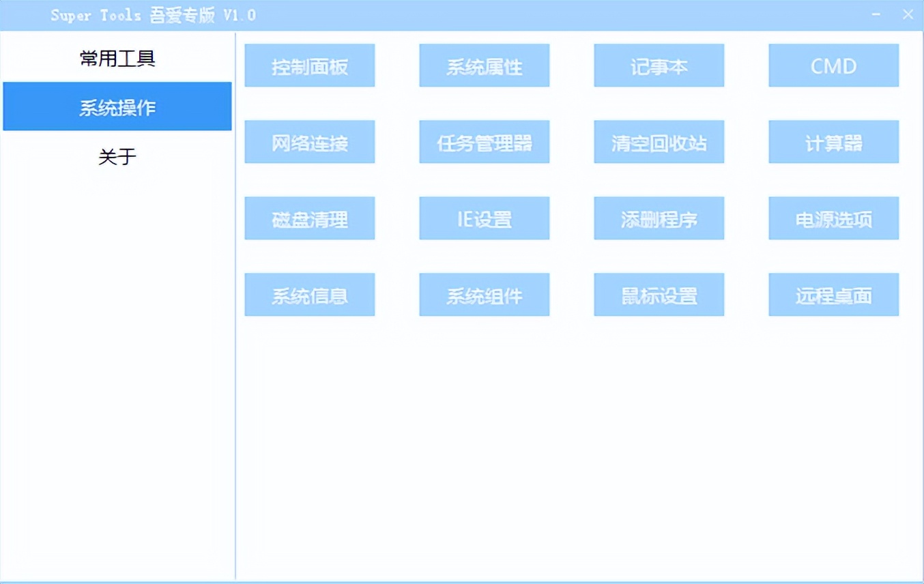Open System Properties (系统属性)
This screenshot has width=924, height=584.
point(484,65)
